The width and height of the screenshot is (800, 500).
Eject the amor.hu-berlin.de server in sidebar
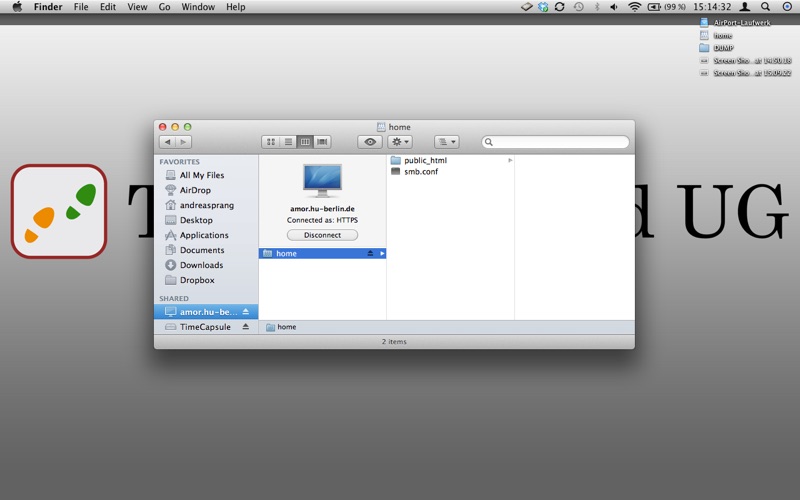(246, 312)
